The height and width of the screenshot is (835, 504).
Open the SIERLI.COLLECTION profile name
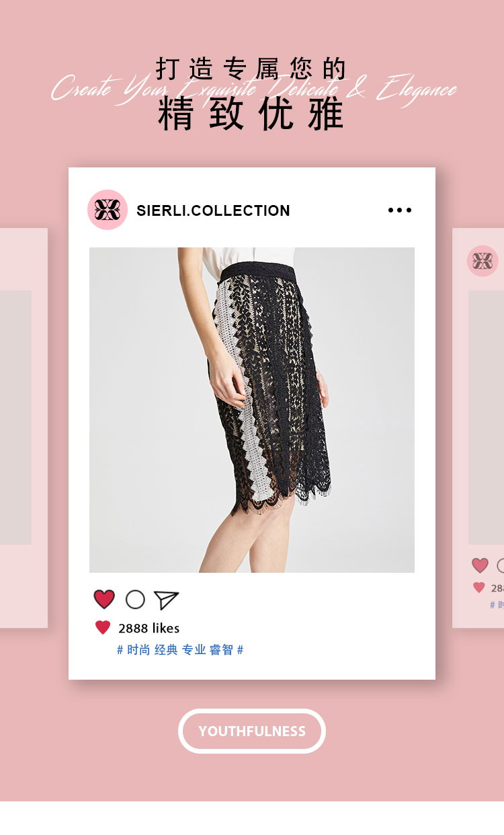[213, 210]
